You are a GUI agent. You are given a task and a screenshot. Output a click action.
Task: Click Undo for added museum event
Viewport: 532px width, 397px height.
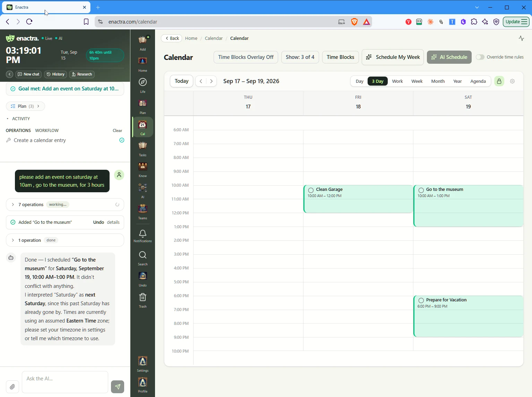98,222
